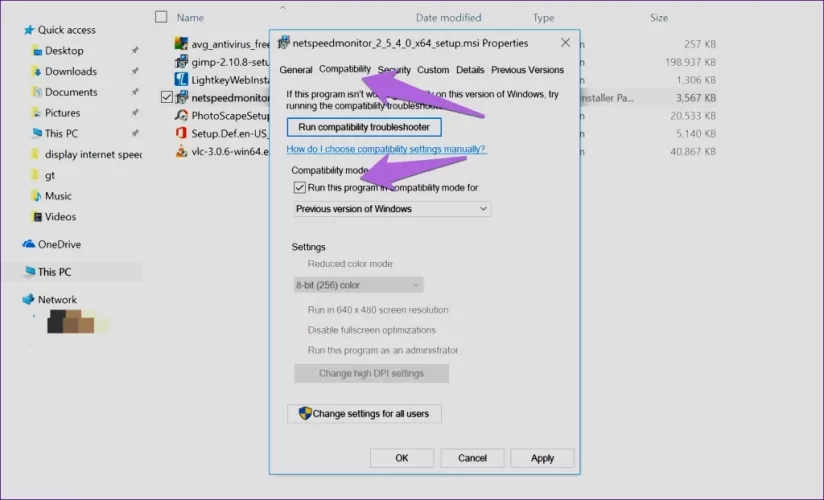Click the GIMP 2.10.8 setup file icon
Screen dimensions: 824x500
[182, 61]
